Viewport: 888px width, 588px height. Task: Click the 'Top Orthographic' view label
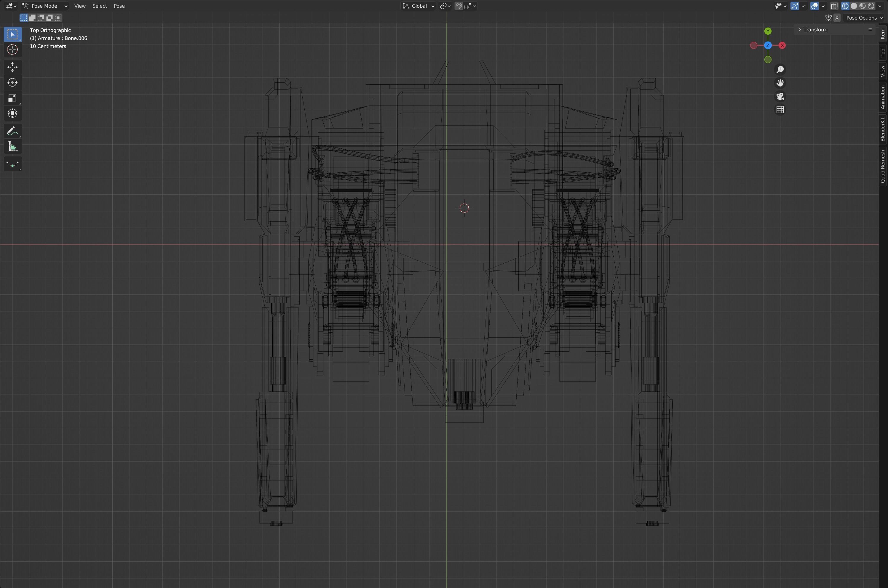[50, 31]
